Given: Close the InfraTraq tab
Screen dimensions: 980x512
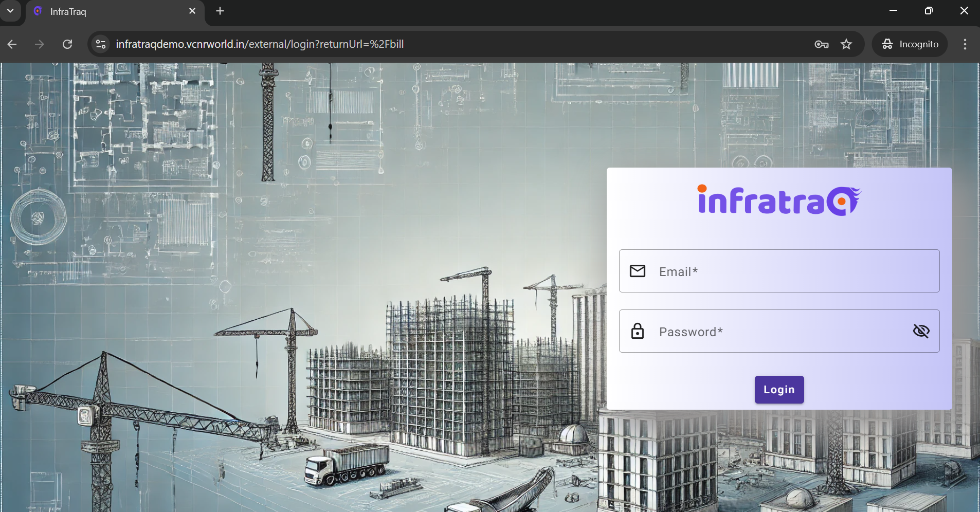Looking at the screenshot, I should [192, 11].
